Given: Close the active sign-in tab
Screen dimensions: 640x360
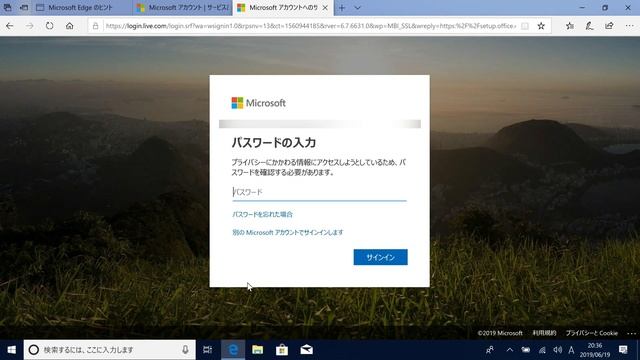Looking at the screenshot, I should coord(325,8).
